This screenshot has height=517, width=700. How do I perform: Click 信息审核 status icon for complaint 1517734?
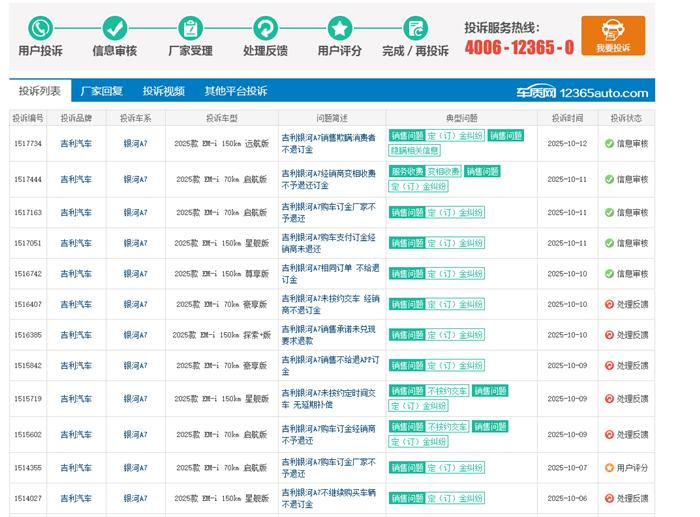pos(609,143)
